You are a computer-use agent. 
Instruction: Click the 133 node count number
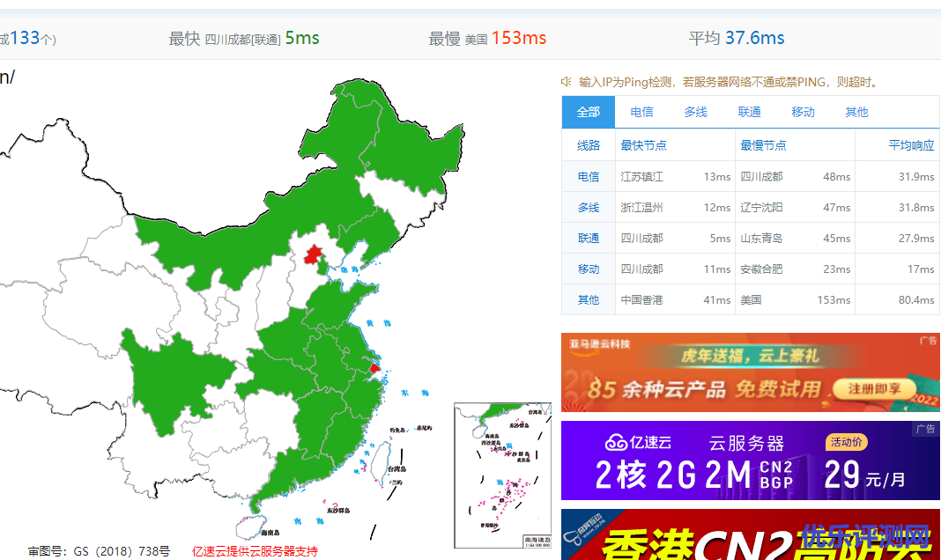tap(25, 39)
